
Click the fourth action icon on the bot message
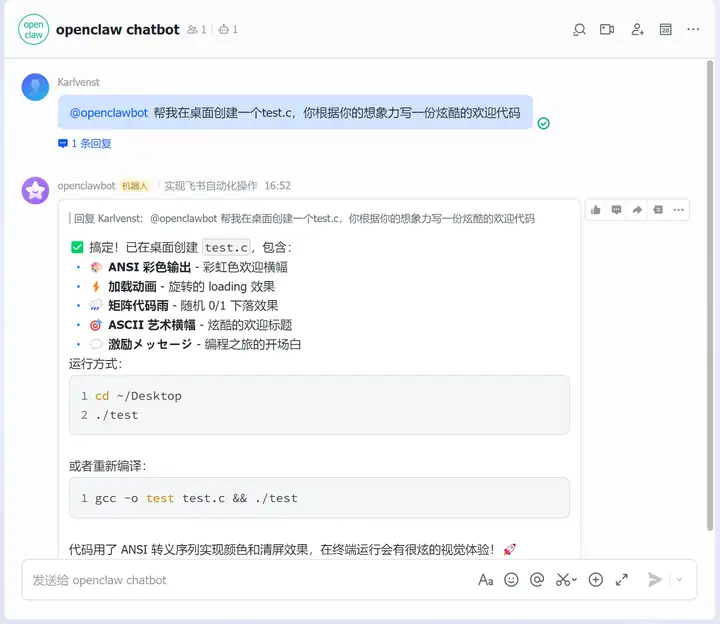click(658, 210)
